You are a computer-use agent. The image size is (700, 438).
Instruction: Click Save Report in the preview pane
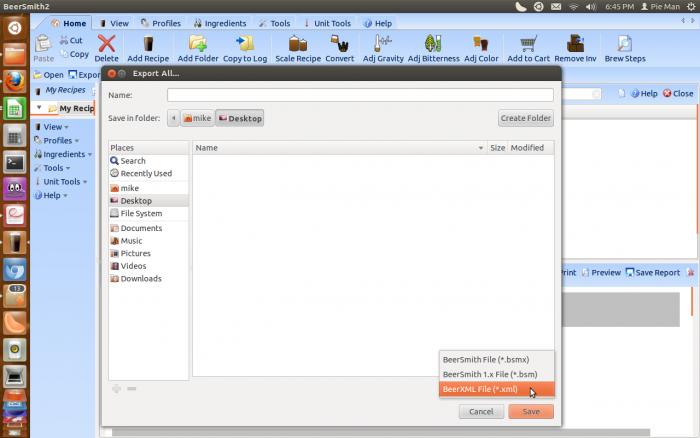coord(653,272)
